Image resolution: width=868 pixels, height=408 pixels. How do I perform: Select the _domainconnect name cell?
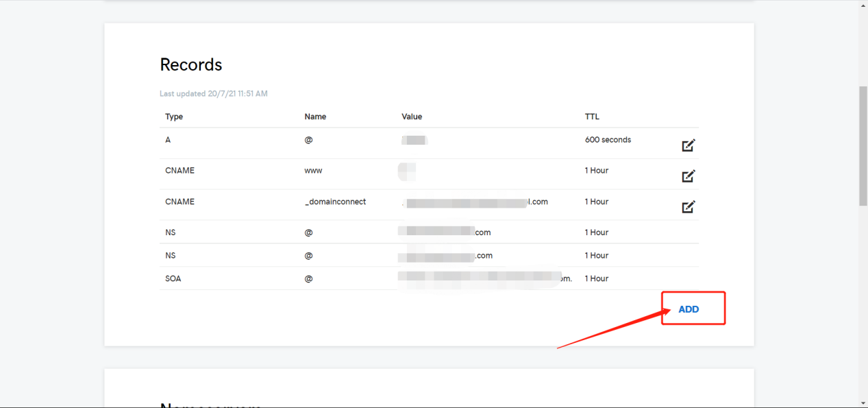tap(335, 202)
